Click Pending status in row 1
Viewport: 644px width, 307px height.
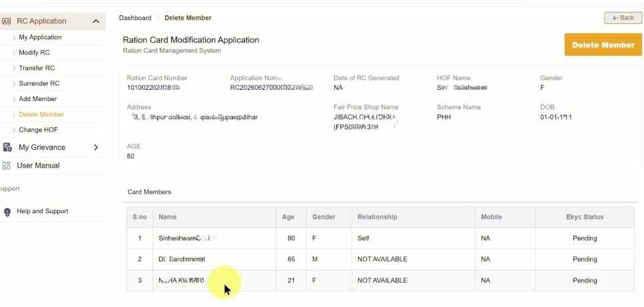(x=585, y=238)
